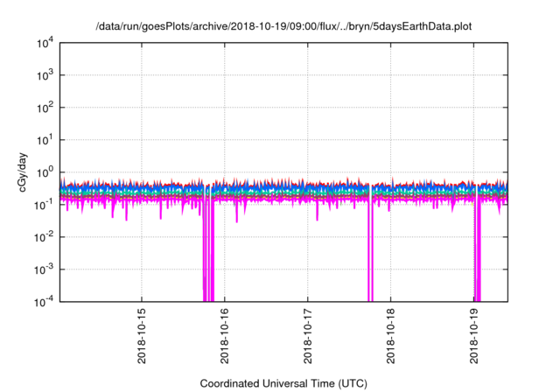Image resolution: width=560 pixels, height=392 pixels.
Task: Select the 10^-4 y-axis label
Action: point(44,302)
